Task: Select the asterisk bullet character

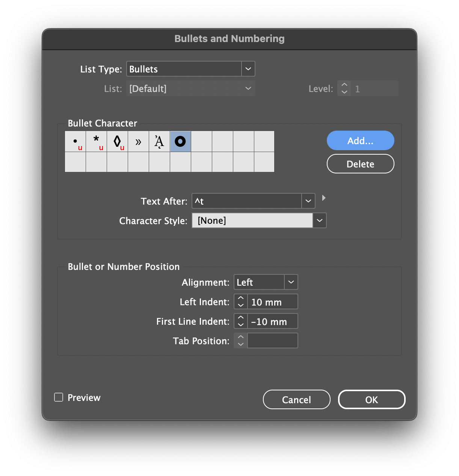Action: 96,142
